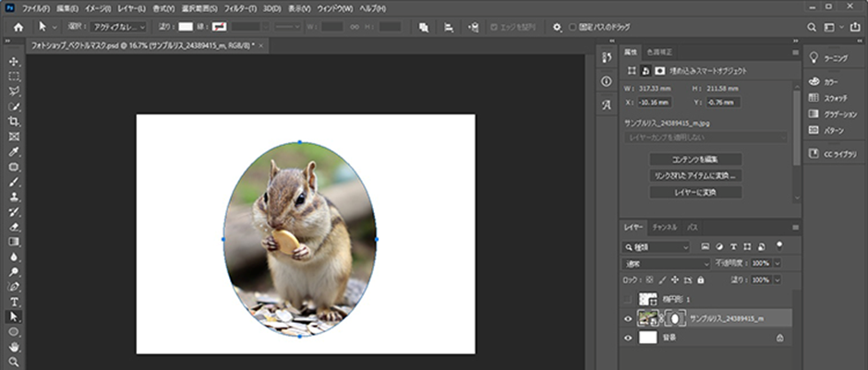Image resolution: width=868 pixels, height=370 pixels.
Task: Select the Blur tool
Action: pos(14,257)
